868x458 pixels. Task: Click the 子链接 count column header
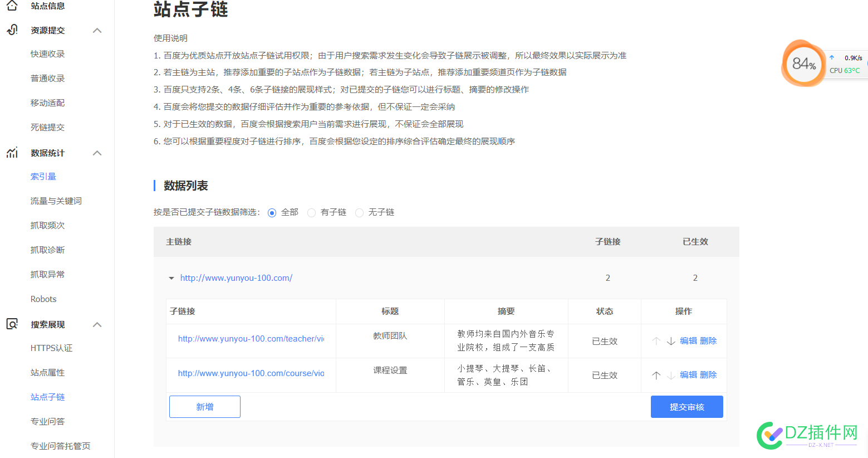tap(608, 242)
